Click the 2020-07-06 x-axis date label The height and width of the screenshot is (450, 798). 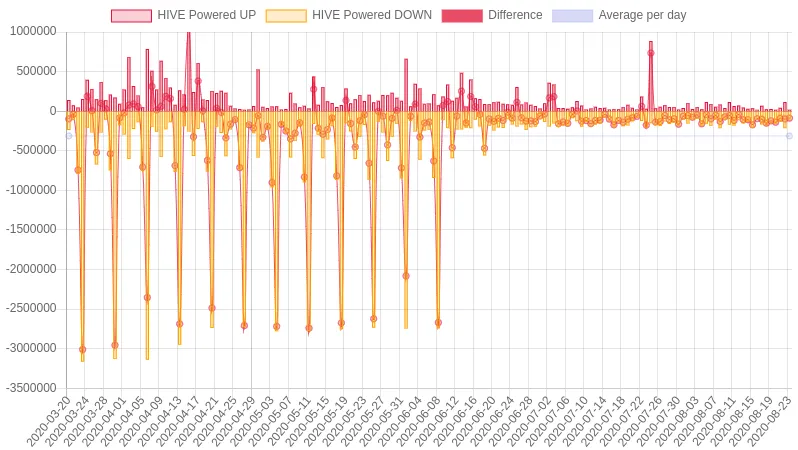coord(547,420)
